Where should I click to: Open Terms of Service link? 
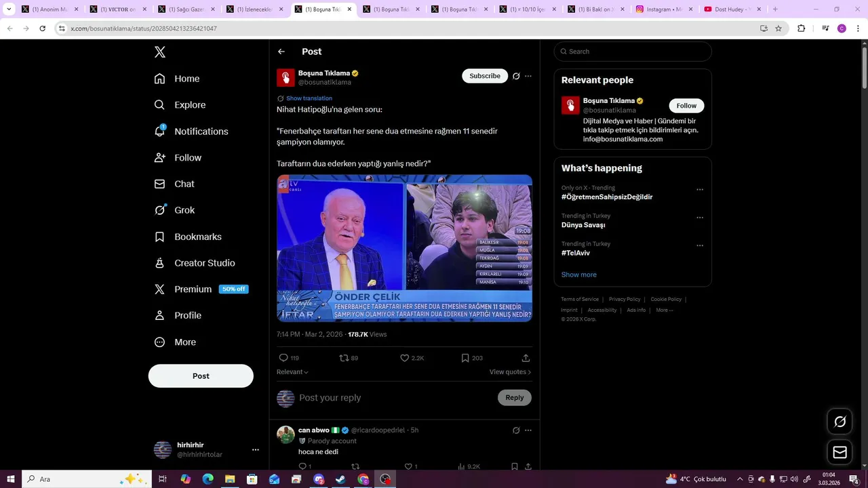tap(580, 299)
